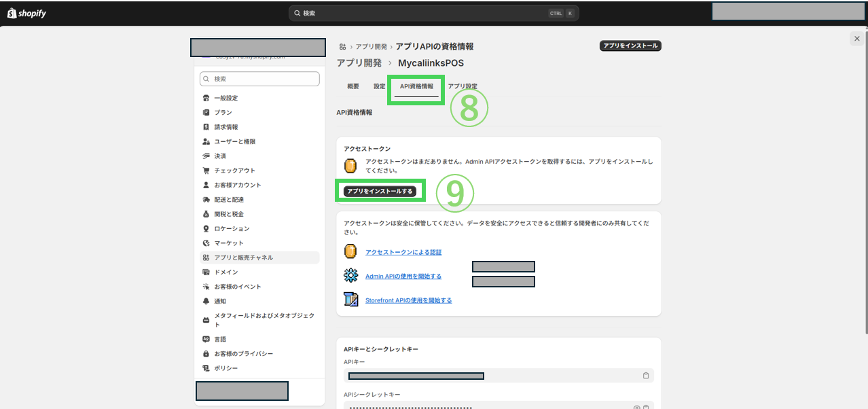Click top-right アプリをインストール button
The image size is (868, 409).
coord(630,46)
